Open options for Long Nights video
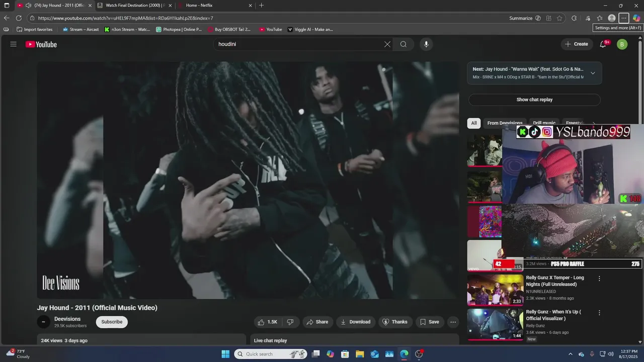The image size is (644, 362). tap(599, 279)
